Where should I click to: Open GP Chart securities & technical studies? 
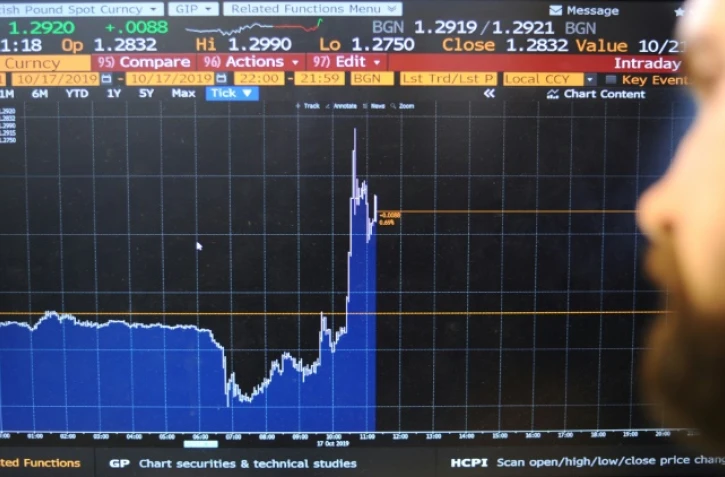click(x=233, y=464)
